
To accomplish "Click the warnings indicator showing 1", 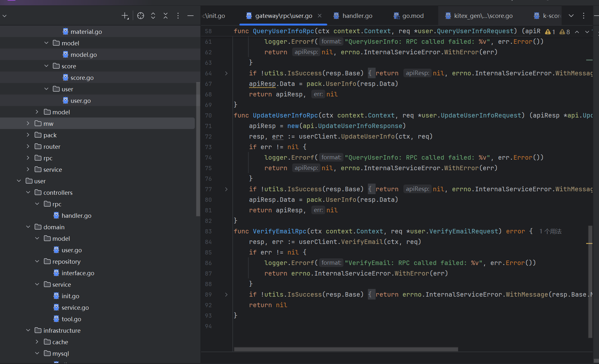I will click(x=550, y=32).
